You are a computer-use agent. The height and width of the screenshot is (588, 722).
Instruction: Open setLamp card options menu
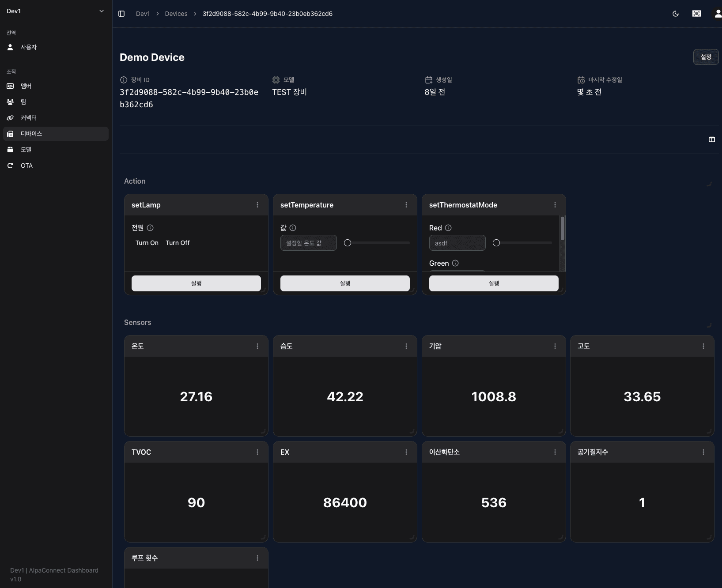click(257, 205)
